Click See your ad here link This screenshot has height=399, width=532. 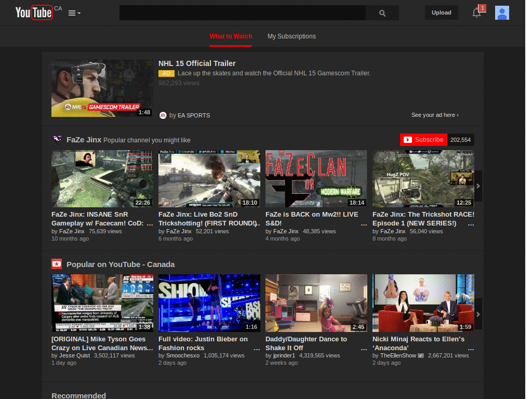tap(435, 115)
